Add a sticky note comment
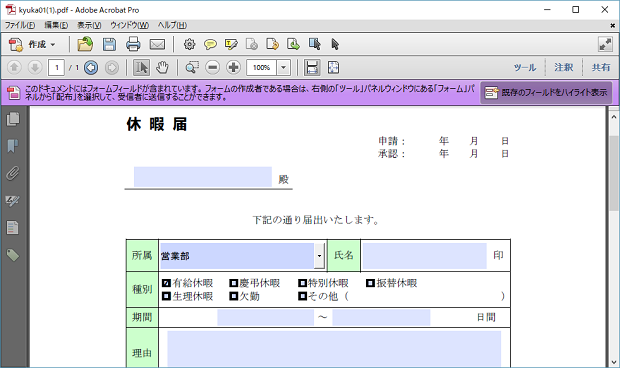 (210, 44)
